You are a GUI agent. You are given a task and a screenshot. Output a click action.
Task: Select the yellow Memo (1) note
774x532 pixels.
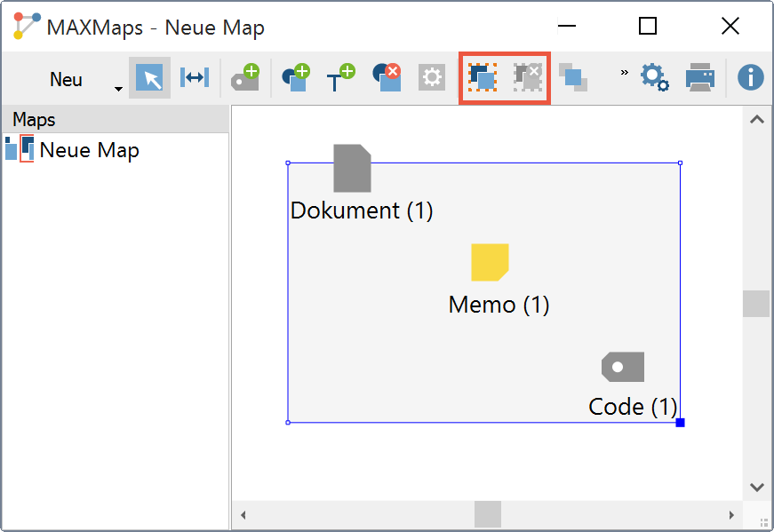click(x=490, y=262)
